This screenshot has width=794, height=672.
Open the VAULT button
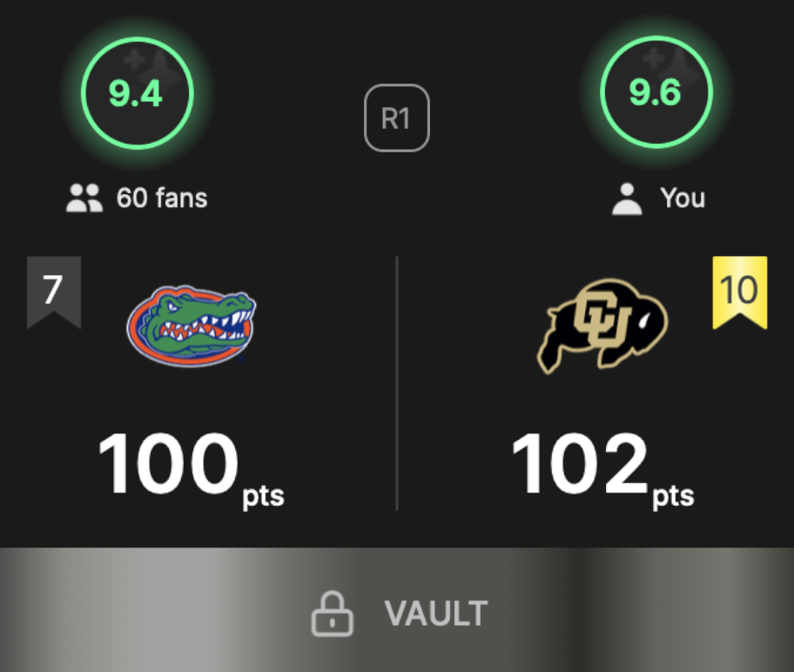coord(397,609)
